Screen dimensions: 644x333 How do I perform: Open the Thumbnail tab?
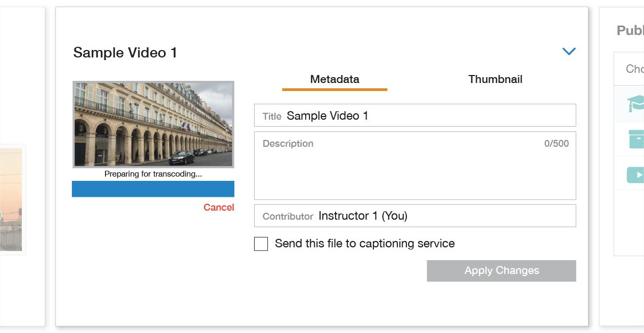point(495,79)
